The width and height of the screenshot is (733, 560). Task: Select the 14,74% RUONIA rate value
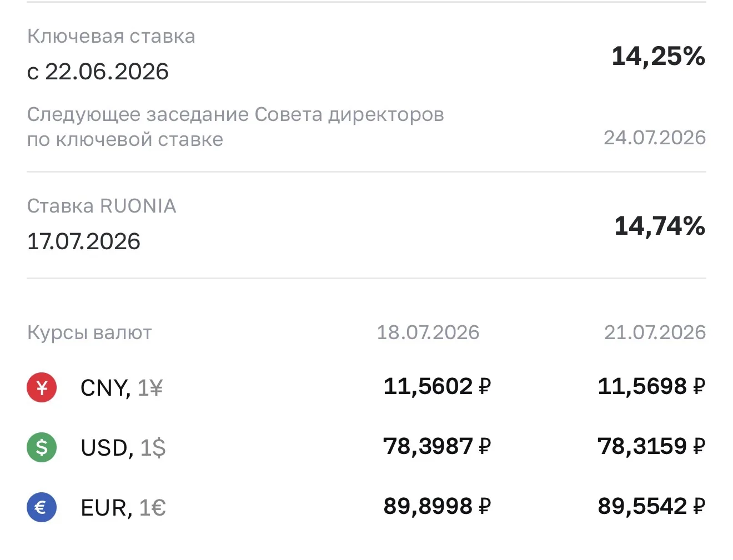coord(660,226)
